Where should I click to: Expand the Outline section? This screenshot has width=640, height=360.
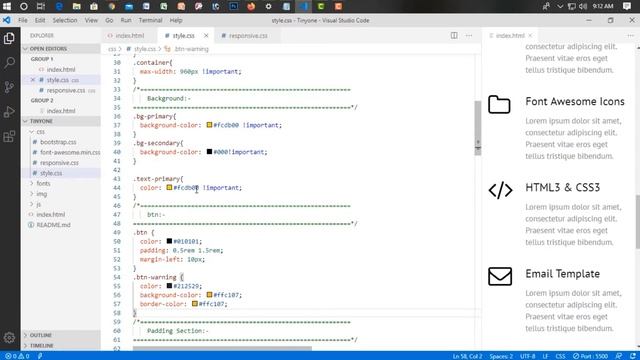[61, 335]
